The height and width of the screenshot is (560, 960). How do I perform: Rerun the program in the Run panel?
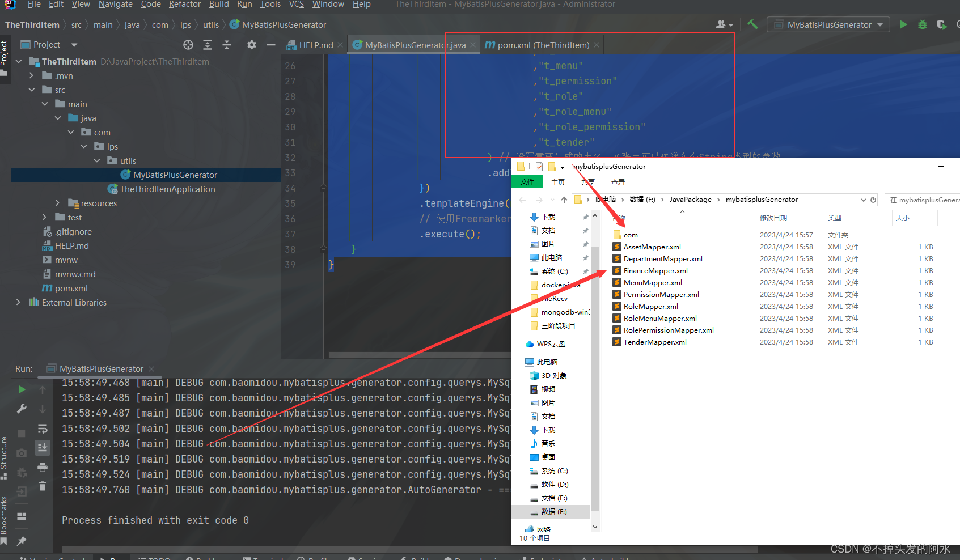click(21, 389)
